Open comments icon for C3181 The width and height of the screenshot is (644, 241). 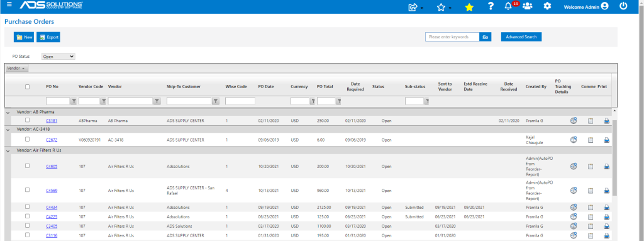click(x=590, y=121)
